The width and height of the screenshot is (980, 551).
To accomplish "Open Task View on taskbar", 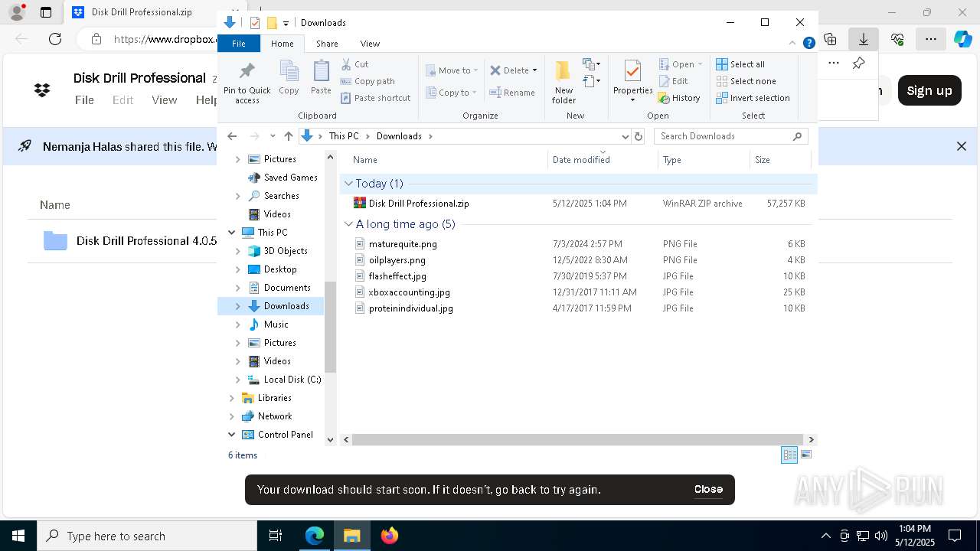I will coord(276,536).
